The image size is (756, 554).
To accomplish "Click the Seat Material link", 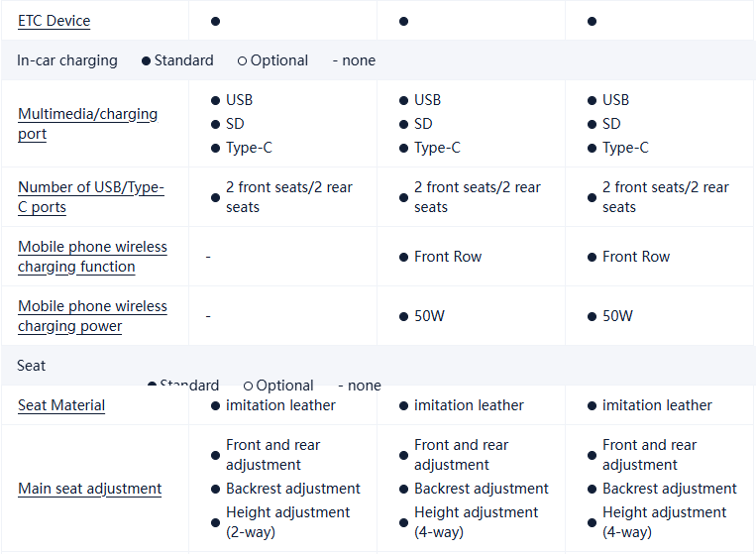I will (61, 405).
